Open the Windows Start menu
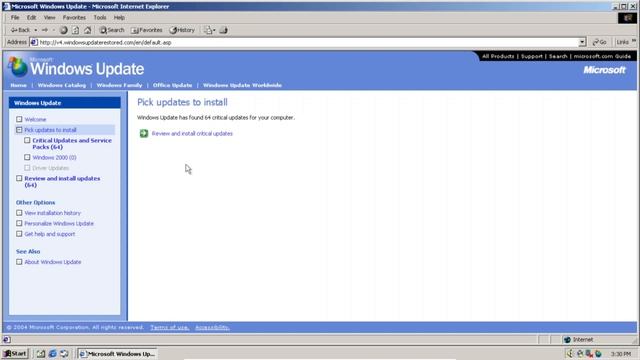This screenshot has width=640, height=360. pyautogui.click(x=15, y=354)
